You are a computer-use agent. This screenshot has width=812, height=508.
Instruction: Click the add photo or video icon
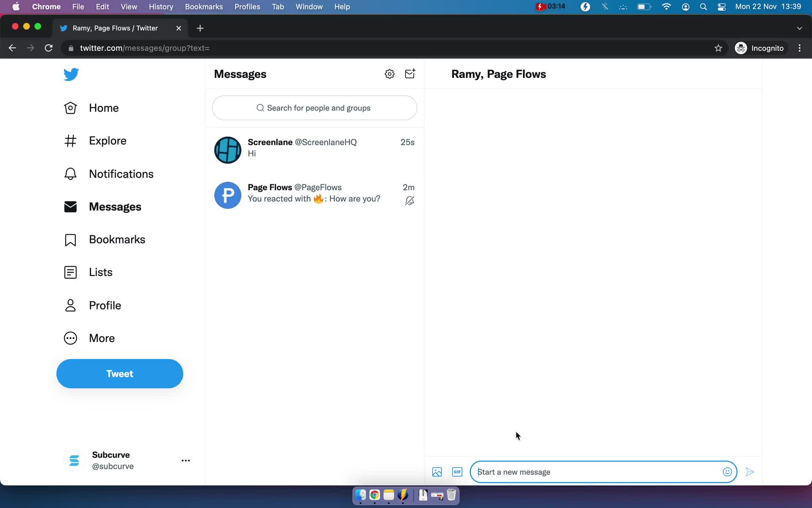tap(437, 472)
